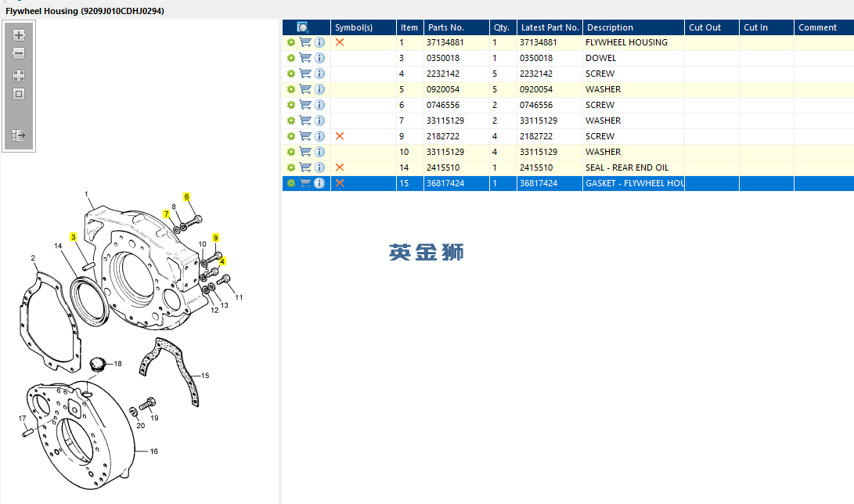Click callout 1 housing label in diagram

[x=86, y=194]
